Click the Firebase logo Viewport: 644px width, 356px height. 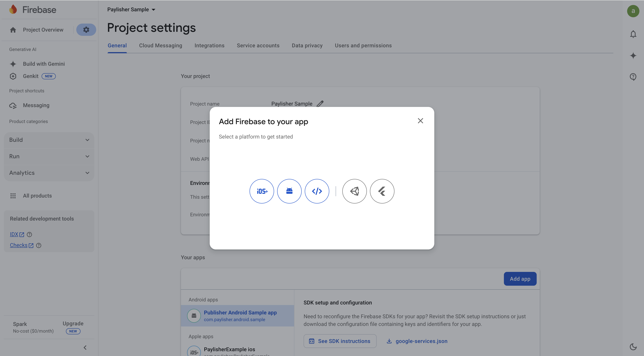click(x=33, y=10)
